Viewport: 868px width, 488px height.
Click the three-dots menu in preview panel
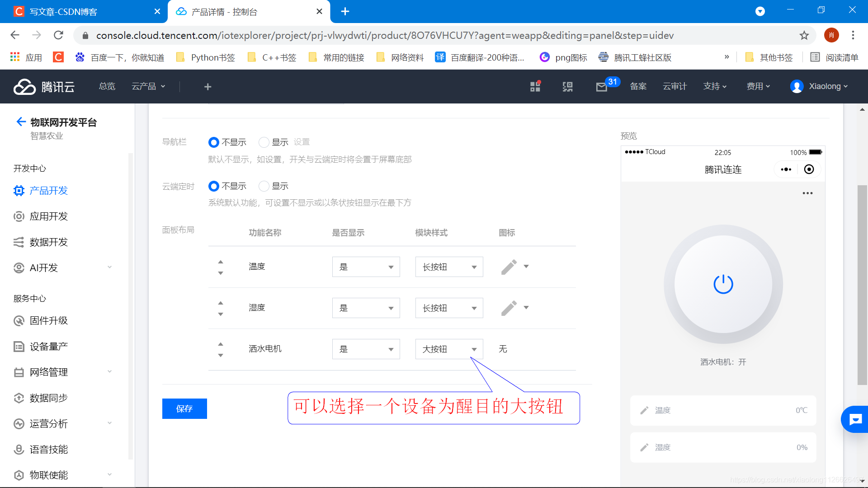click(x=807, y=193)
